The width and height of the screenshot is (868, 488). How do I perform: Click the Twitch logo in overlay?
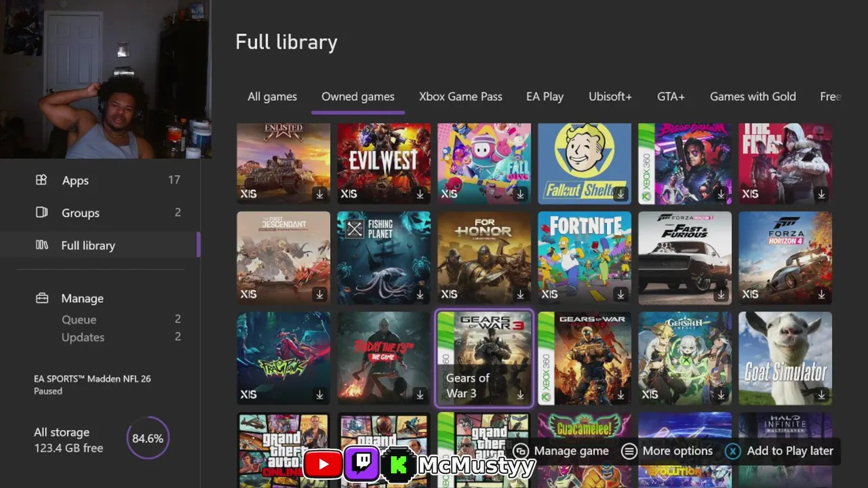[361, 464]
